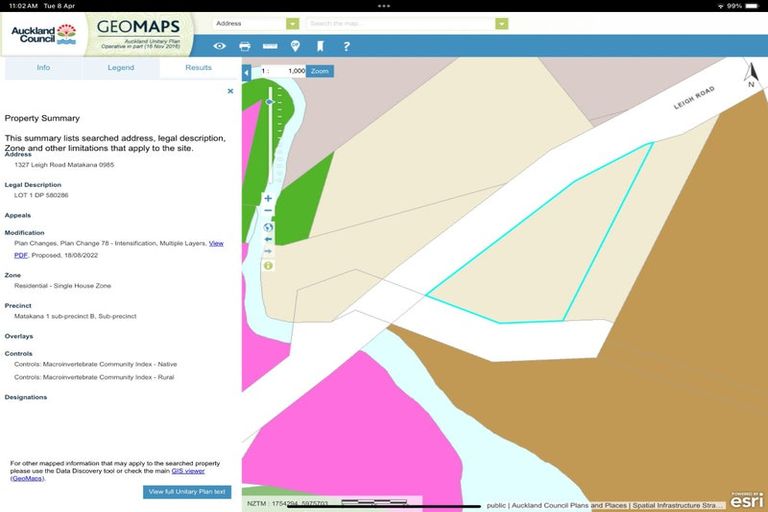Go to the previous map extent arrow
The height and width of the screenshot is (512, 768).
(x=268, y=240)
